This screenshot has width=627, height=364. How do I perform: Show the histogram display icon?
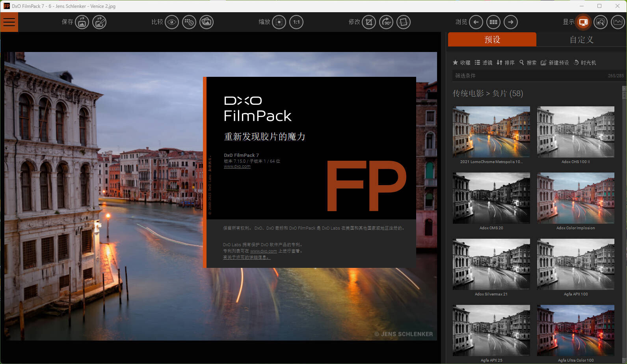(618, 22)
